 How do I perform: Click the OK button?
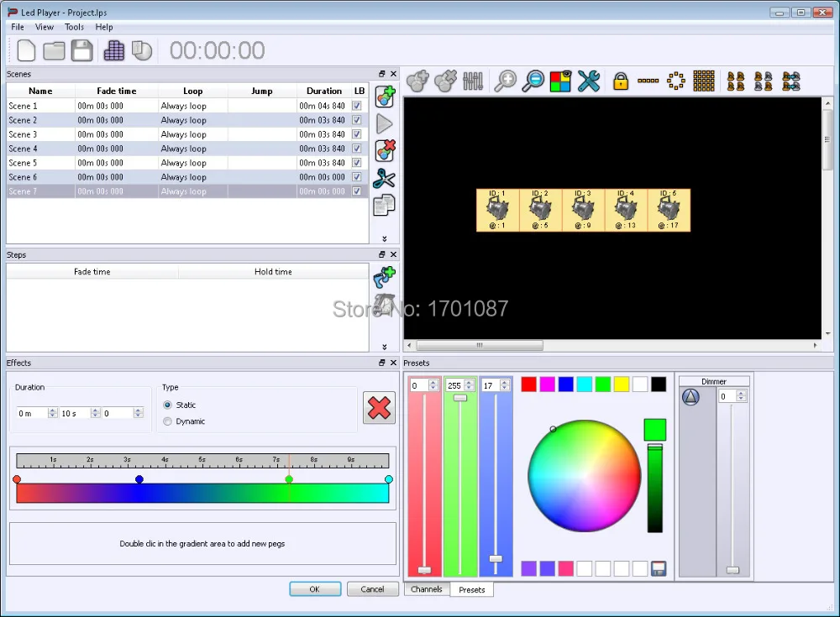pos(315,589)
